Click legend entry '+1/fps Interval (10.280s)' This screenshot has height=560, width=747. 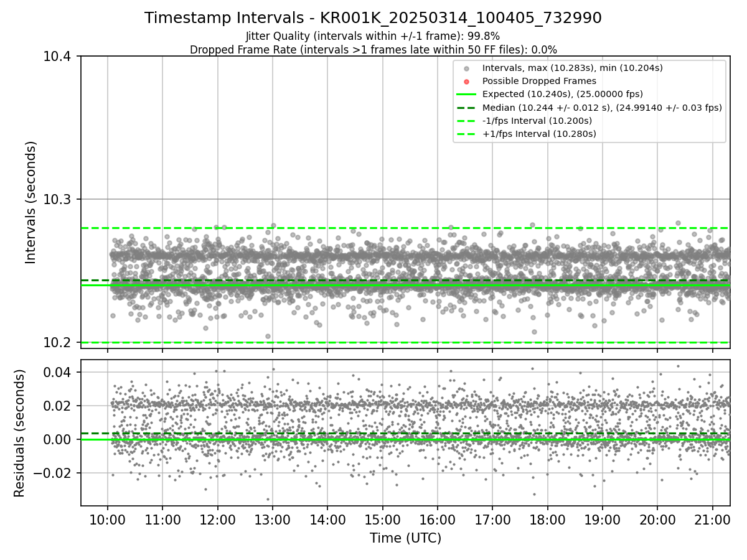coord(539,134)
